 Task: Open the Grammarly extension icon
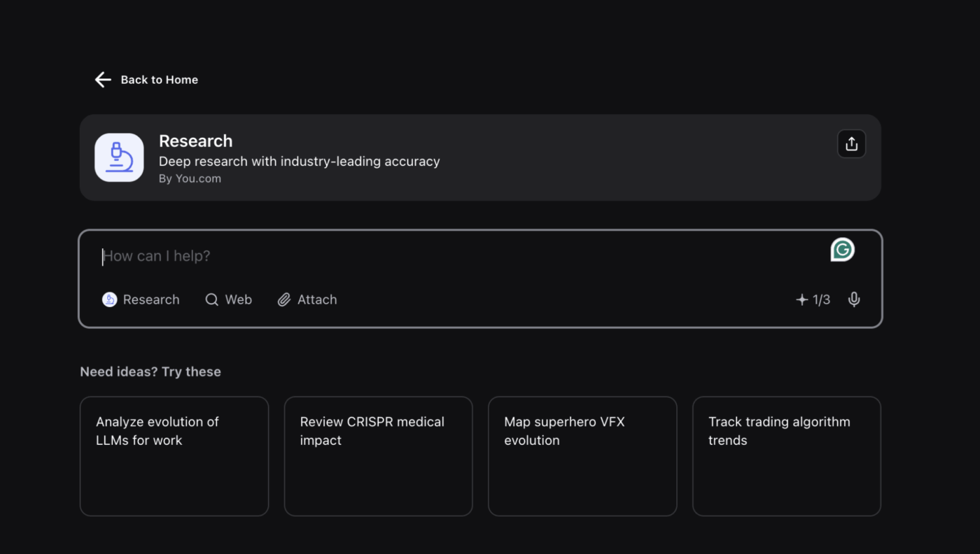coord(842,250)
